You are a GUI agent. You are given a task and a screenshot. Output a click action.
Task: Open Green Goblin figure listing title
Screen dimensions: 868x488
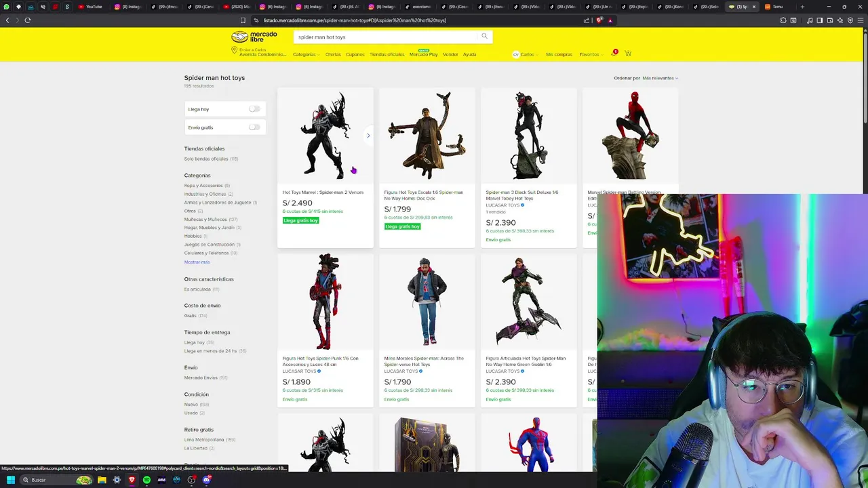pyautogui.click(x=526, y=361)
